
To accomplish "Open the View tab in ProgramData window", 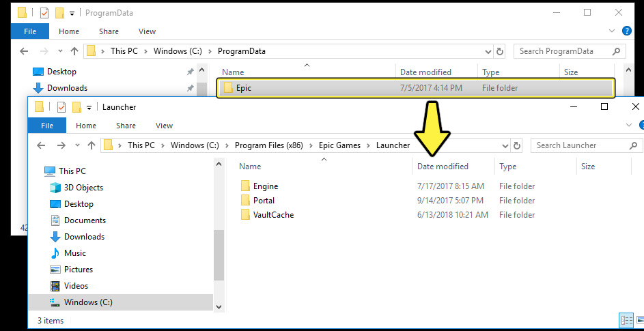I will pyautogui.click(x=147, y=31).
